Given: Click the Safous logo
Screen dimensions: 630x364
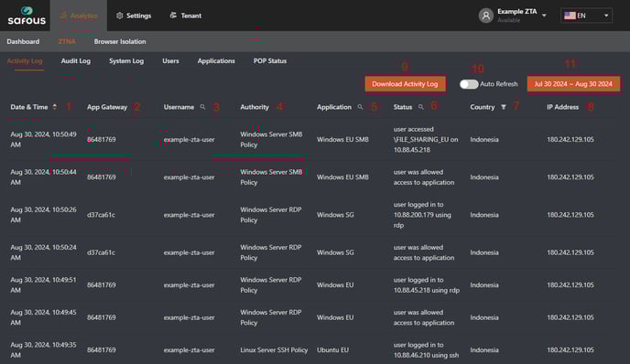Looking at the screenshot, I should 27,16.
